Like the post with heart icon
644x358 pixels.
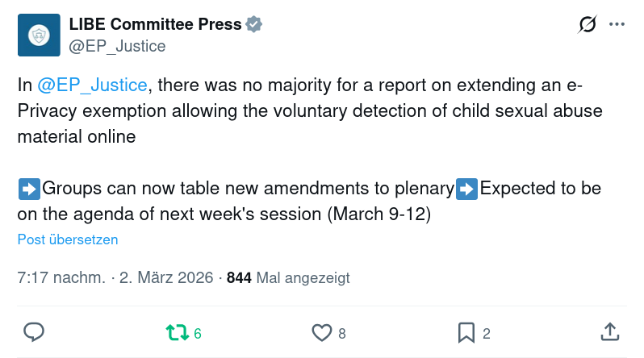[322, 332]
